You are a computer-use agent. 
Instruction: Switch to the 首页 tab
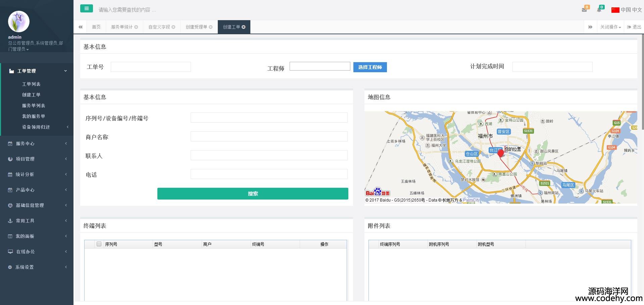coord(96,27)
